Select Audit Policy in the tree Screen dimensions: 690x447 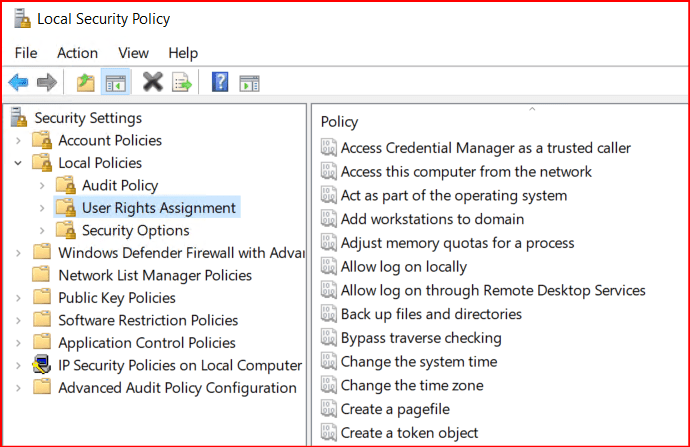(x=120, y=186)
